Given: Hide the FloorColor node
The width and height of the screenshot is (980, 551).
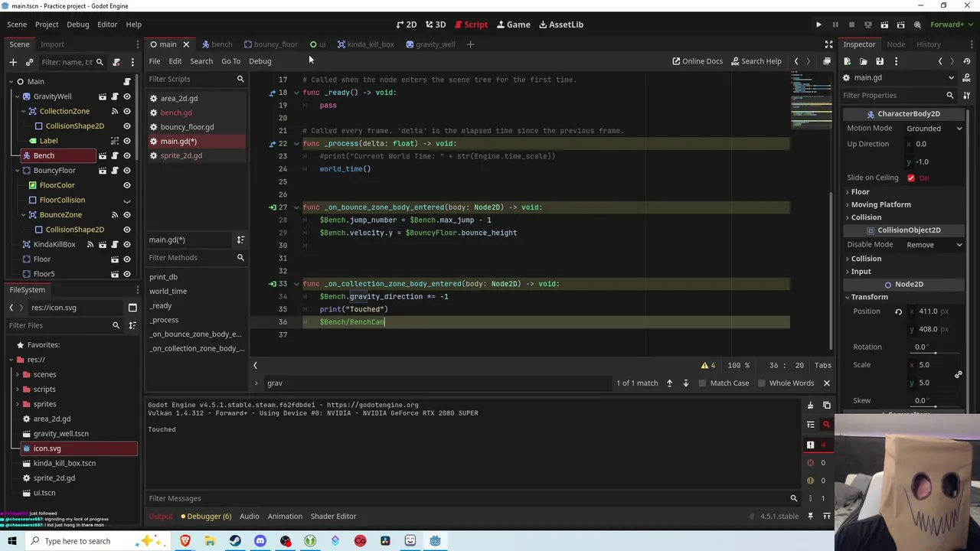Looking at the screenshot, I should [127, 185].
